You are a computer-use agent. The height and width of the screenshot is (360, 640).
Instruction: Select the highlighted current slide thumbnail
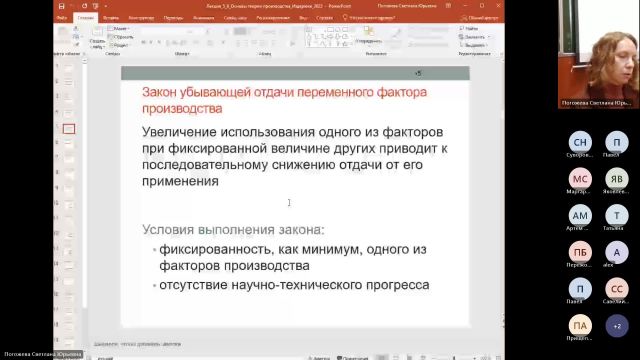(69, 129)
